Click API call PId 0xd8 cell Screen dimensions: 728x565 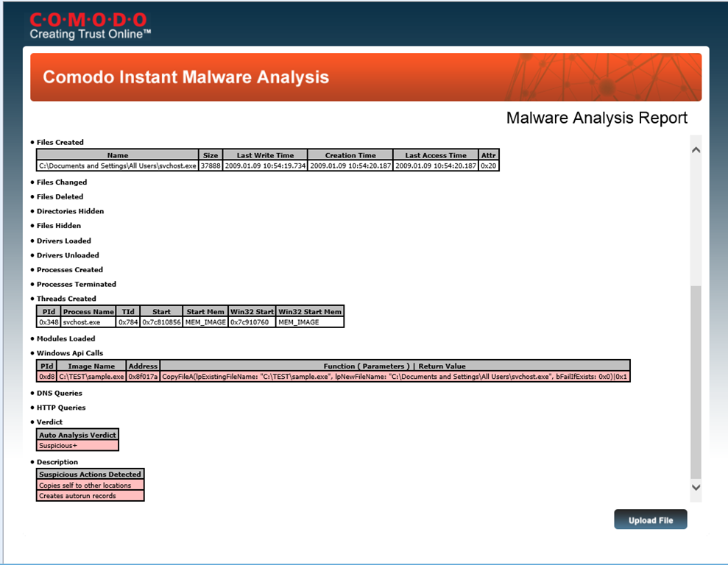tap(46, 376)
